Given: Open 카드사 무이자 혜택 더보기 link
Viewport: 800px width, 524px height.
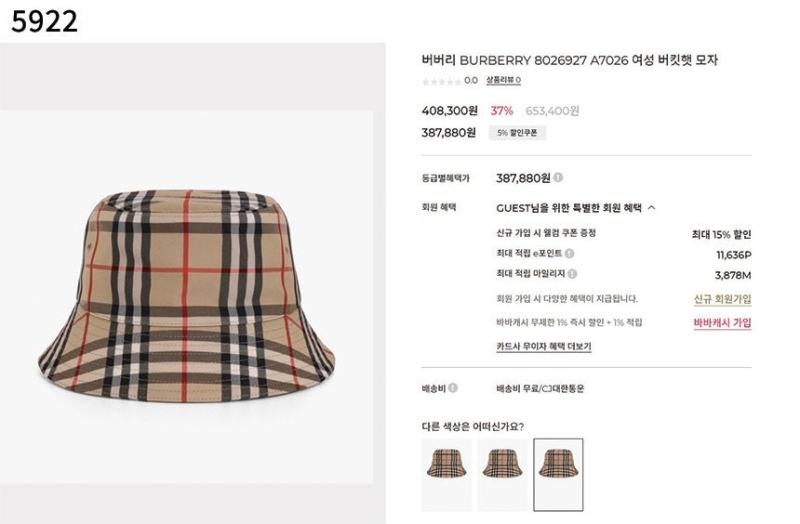Looking at the screenshot, I should pyautogui.click(x=544, y=346).
